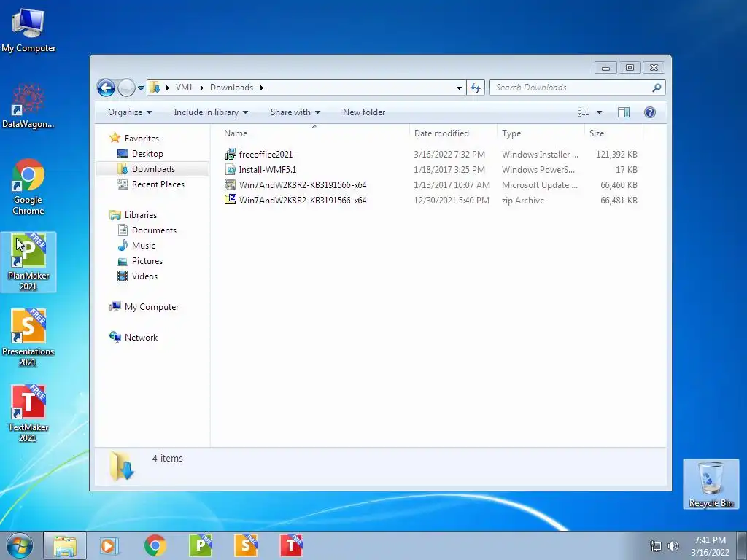
Task: Select the PlanMaker 2021 desktop shortcut
Action: (28, 262)
